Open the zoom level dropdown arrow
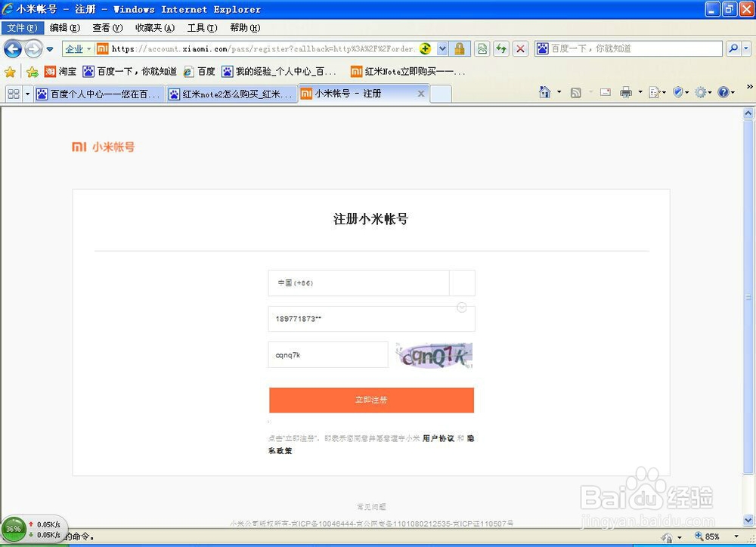This screenshot has width=756, height=547. point(736,536)
